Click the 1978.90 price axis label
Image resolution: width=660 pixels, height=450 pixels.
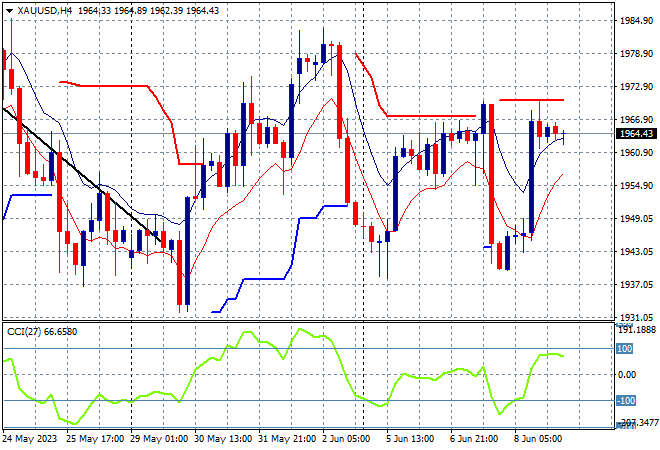[636, 53]
